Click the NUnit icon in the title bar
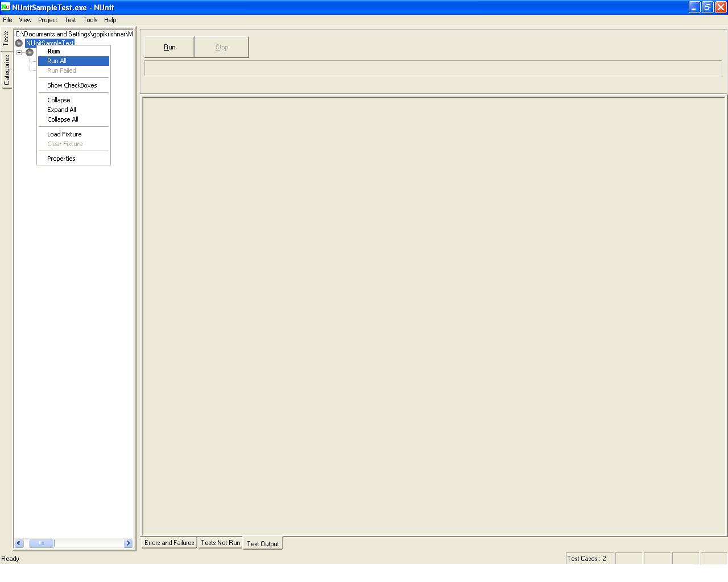Screen dimensions: 728x582 pos(5,7)
